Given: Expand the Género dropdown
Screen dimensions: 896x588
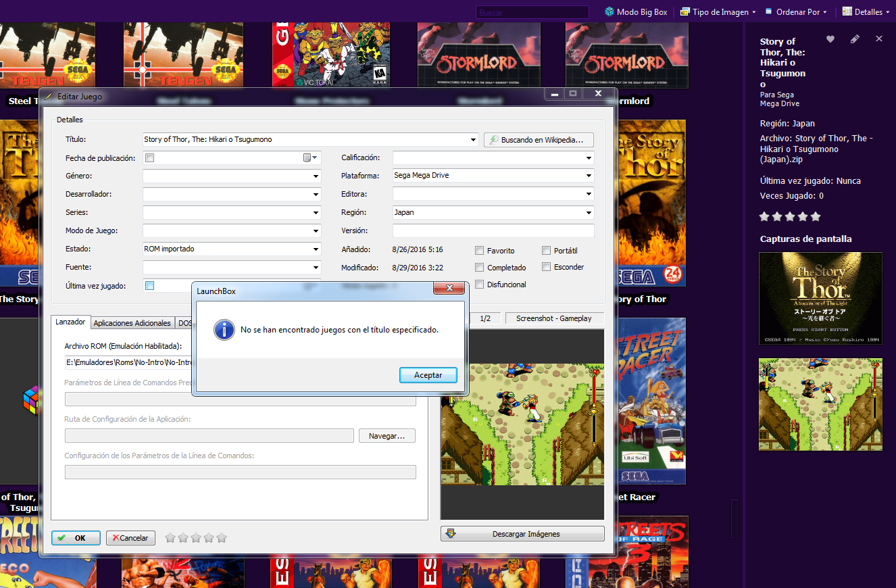Looking at the screenshot, I should pyautogui.click(x=316, y=176).
